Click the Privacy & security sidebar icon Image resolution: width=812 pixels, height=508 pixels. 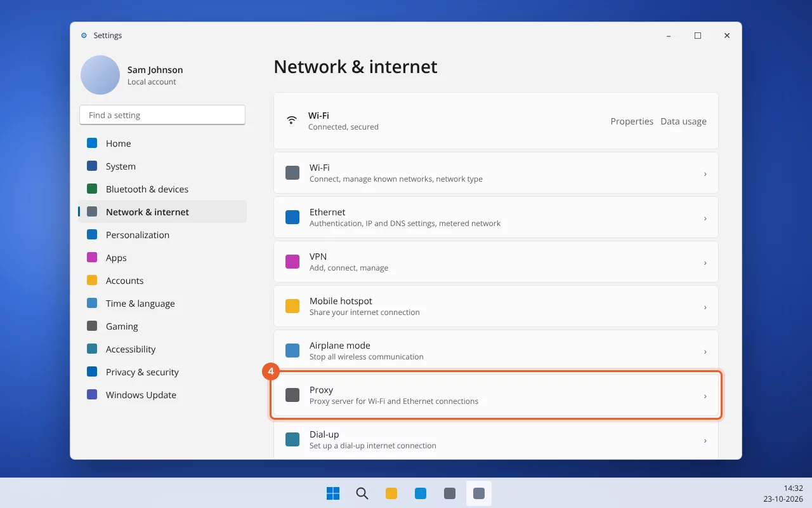92,372
